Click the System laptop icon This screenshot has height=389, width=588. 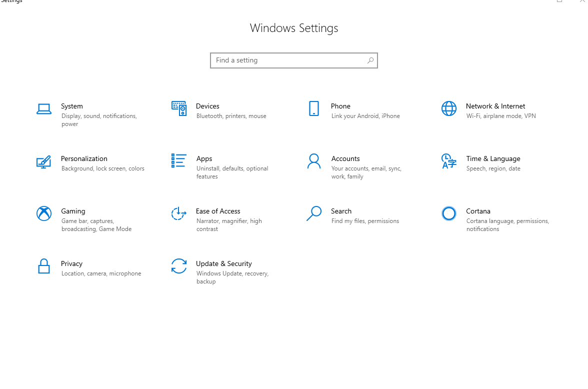click(44, 108)
